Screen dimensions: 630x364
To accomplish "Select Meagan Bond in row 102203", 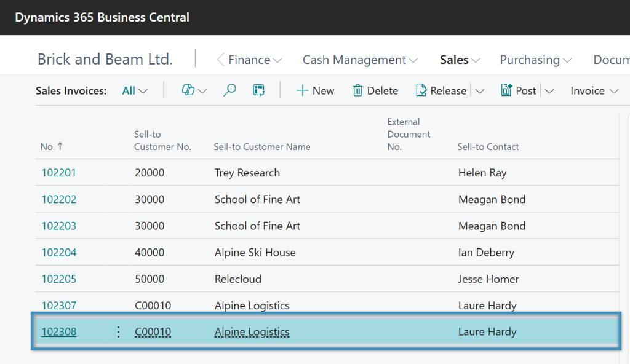I will pos(492,226).
